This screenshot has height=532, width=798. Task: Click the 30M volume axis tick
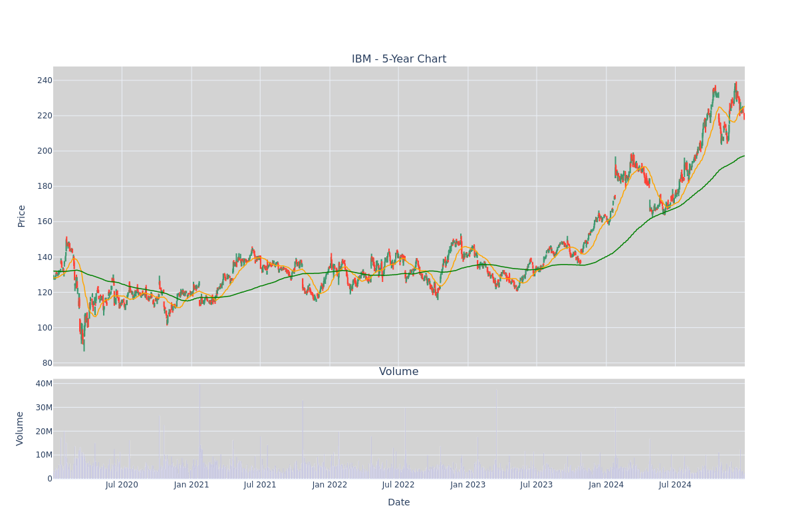(44, 408)
